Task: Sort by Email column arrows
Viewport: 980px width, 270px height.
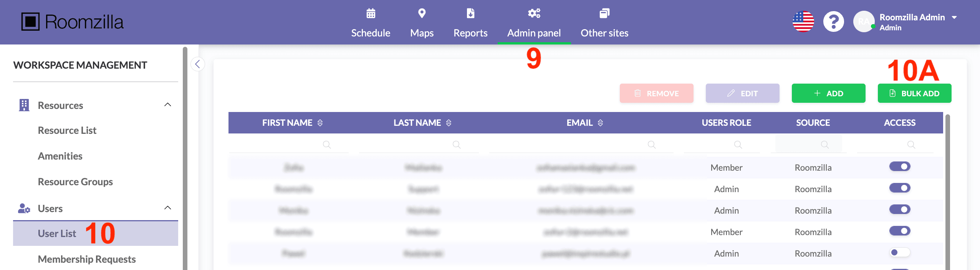Action: (x=601, y=123)
